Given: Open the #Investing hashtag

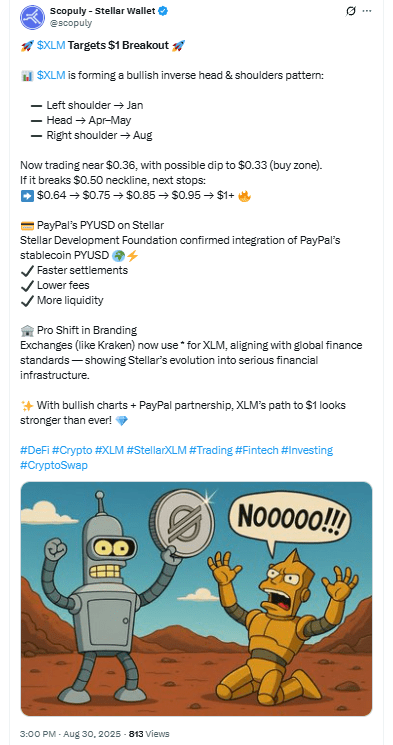Looking at the screenshot, I should (x=307, y=450).
